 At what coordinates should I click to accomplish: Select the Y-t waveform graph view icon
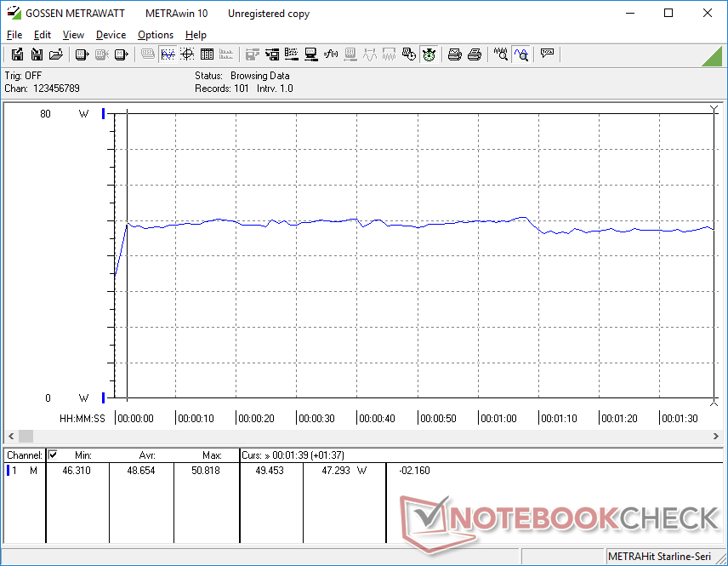point(168,54)
